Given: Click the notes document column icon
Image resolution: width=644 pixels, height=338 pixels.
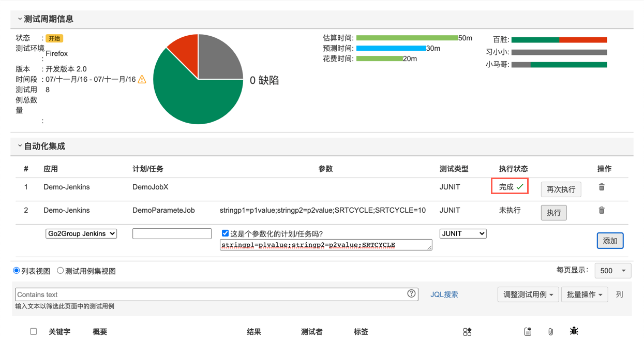Looking at the screenshot, I should [528, 331].
